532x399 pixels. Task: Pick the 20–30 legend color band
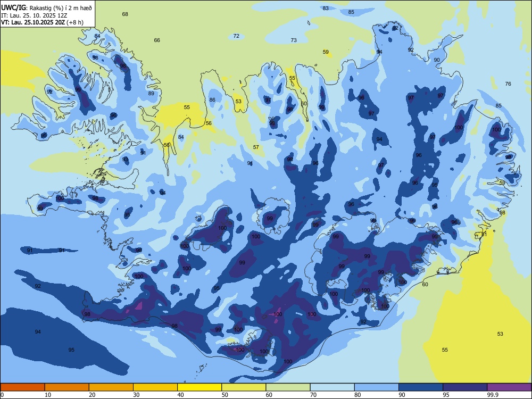tap(111, 387)
